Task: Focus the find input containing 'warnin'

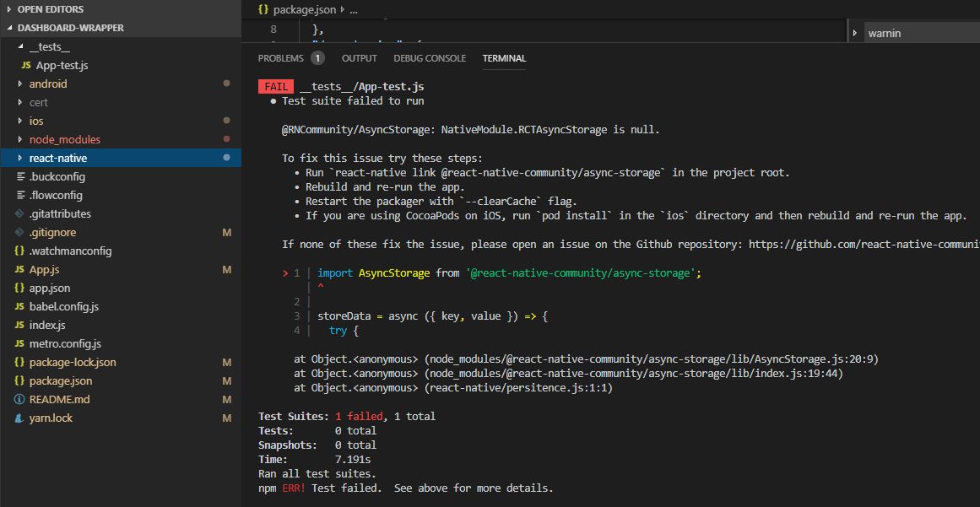Action: click(x=922, y=33)
